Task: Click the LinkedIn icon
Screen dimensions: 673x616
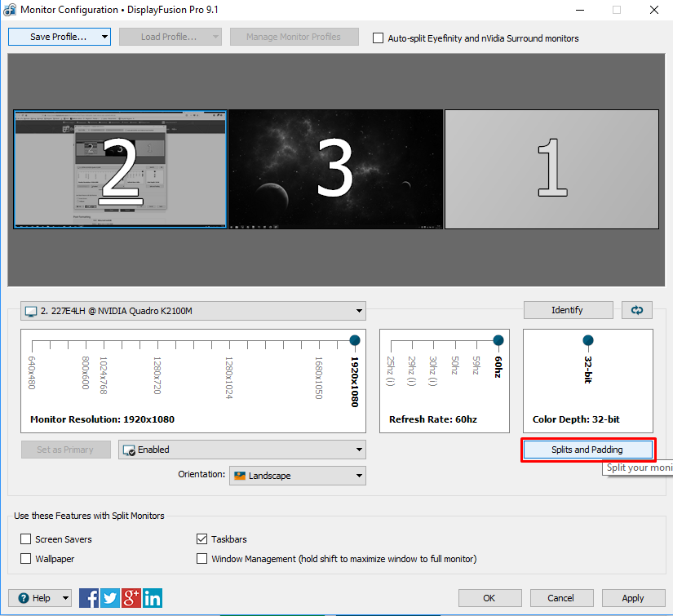Action: 153,598
